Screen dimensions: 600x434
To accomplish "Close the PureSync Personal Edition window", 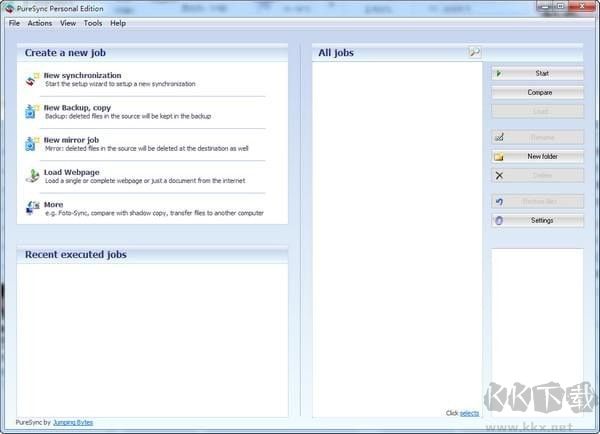I will (x=582, y=6).
